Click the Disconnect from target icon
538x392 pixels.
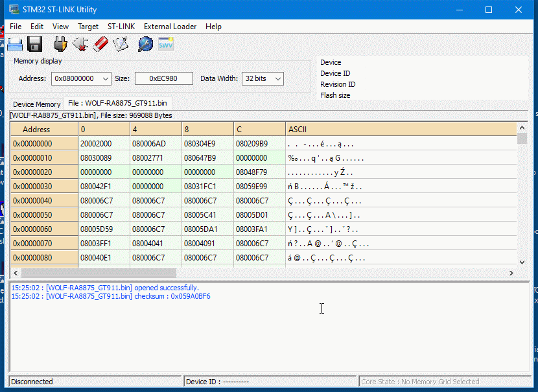(80, 44)
